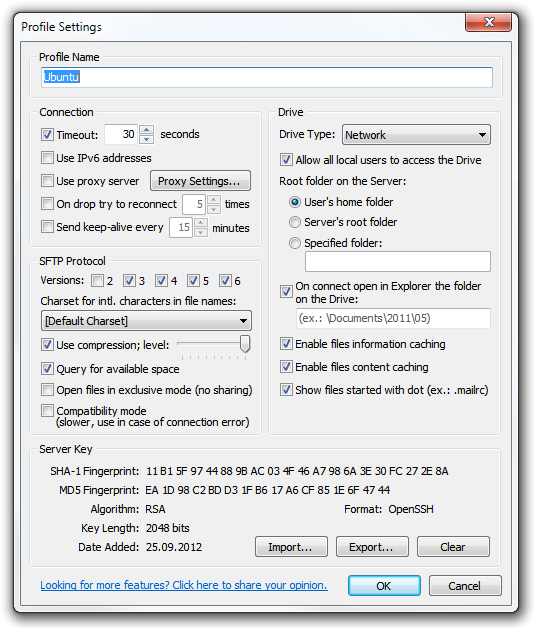Screen dimensions: 534x628
Task: Enable Use IPv6 addresses
Action: 47,158
